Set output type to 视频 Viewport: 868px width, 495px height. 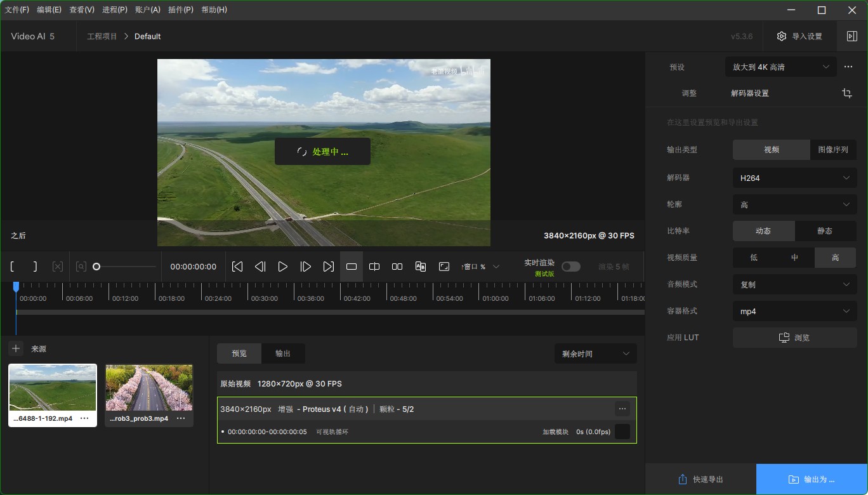[x=771, y=150]
